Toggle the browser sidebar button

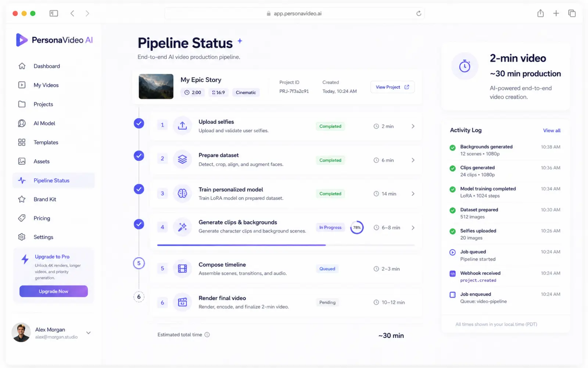click(x=54, y=13)
